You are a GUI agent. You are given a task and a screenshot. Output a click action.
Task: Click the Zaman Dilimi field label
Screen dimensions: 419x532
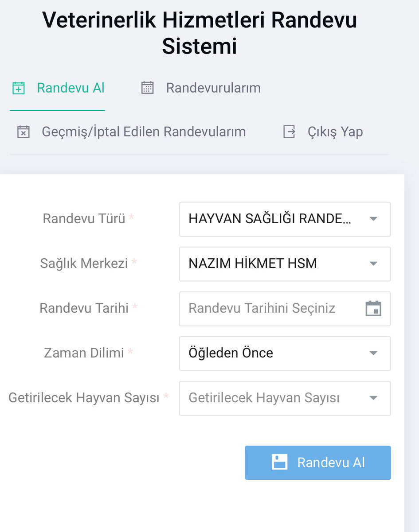pos(84,353)
